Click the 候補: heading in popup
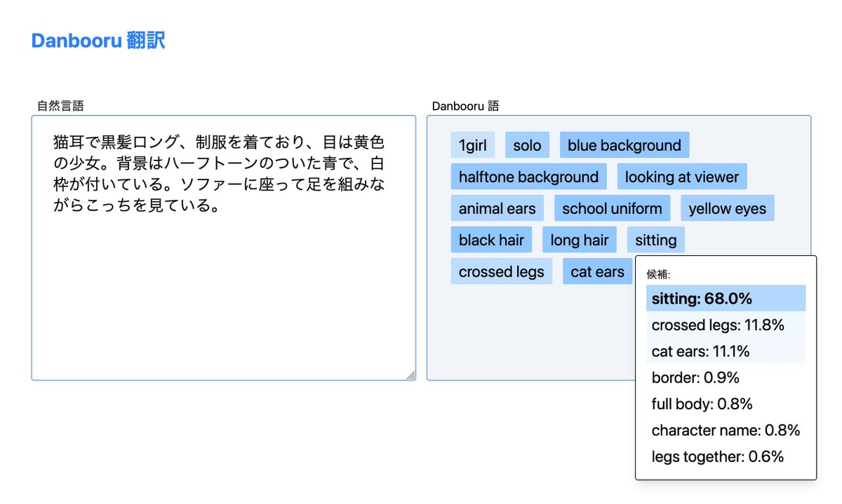 [x=658, y=274]
